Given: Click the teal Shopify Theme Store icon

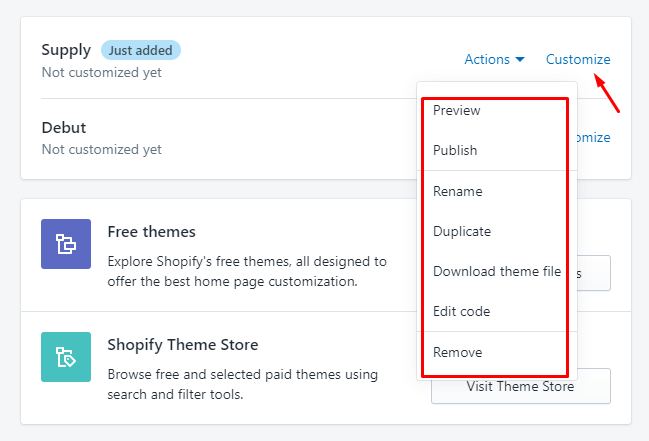Looking at the screenshot, I should click(66, 357).
